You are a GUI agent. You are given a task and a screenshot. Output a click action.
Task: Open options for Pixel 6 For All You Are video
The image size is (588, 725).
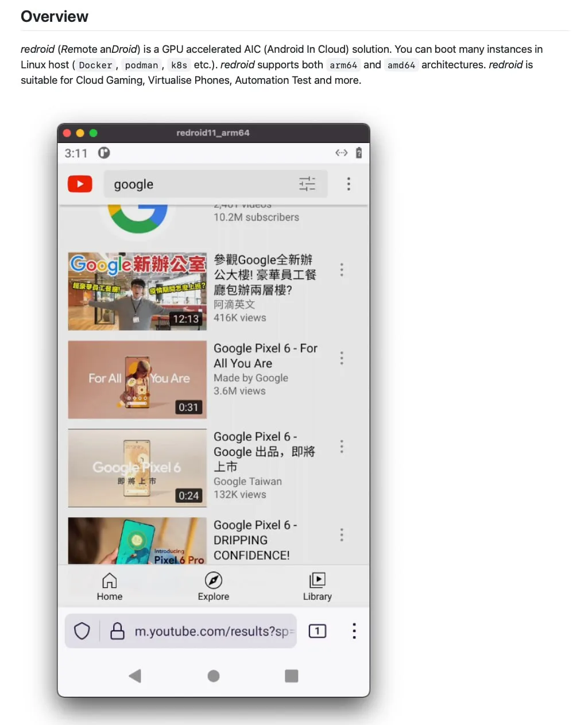coord(342,358)
